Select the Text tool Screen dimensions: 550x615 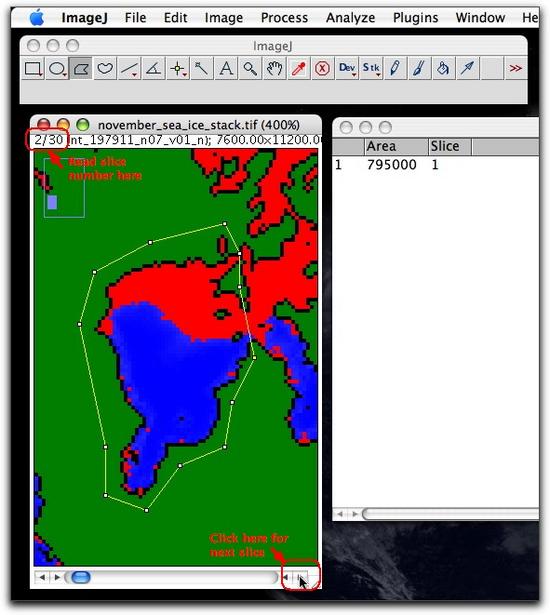click(x=226, y=69)
